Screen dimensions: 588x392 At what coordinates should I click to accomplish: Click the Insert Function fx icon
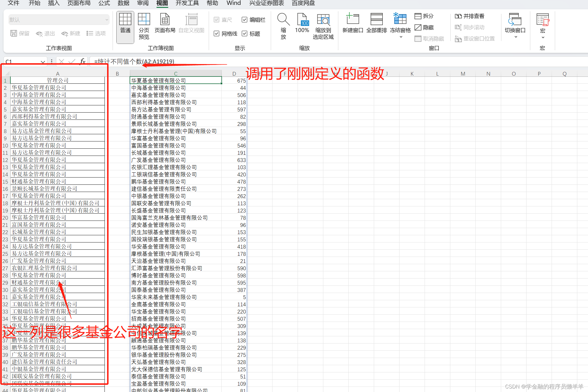(x=83, y=61)
